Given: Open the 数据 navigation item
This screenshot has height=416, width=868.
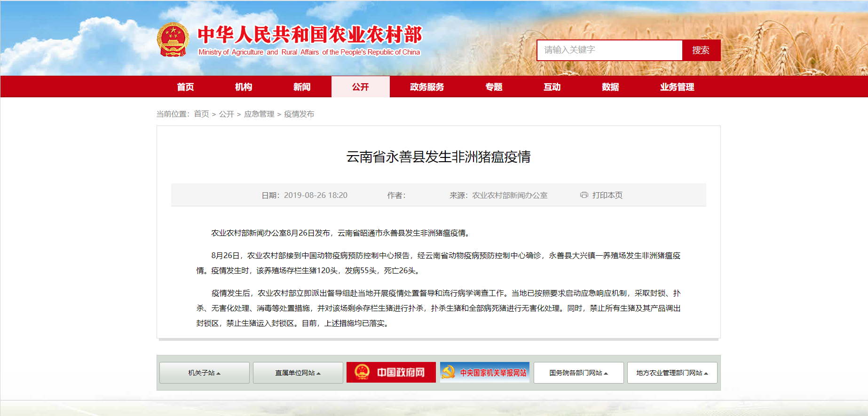Looking at the screenshot, I should tap(610, 87).
